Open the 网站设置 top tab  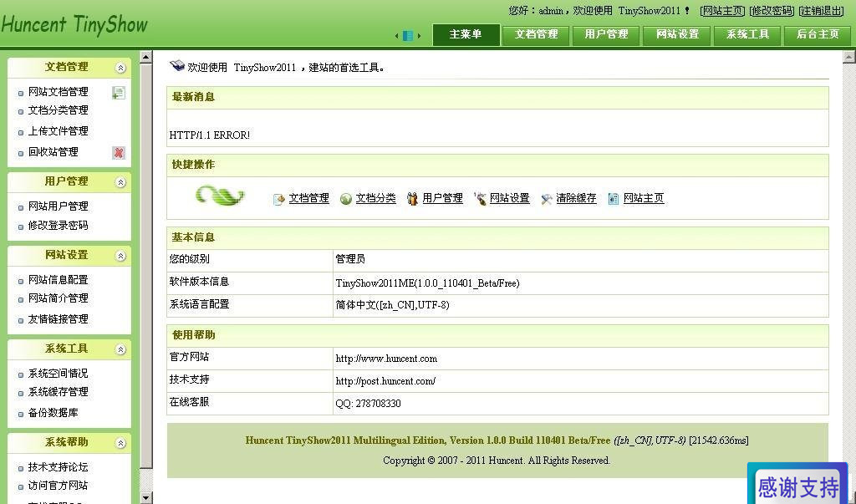(677, 34)
